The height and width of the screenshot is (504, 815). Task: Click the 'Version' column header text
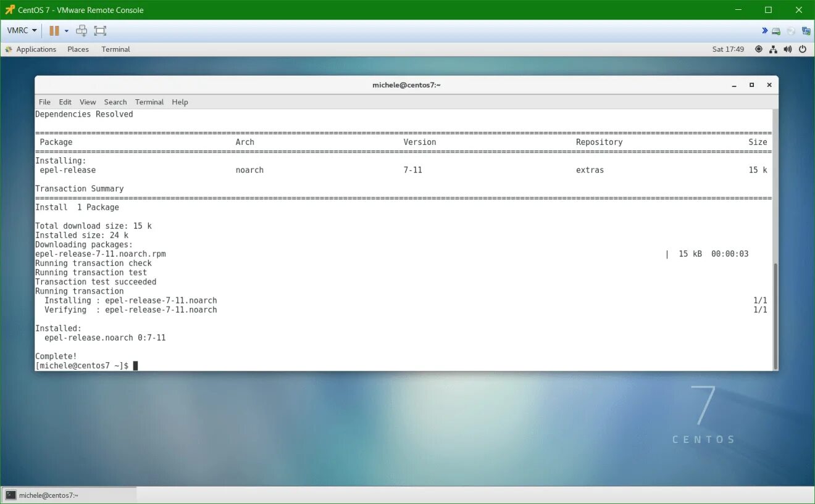pos(420,142)
